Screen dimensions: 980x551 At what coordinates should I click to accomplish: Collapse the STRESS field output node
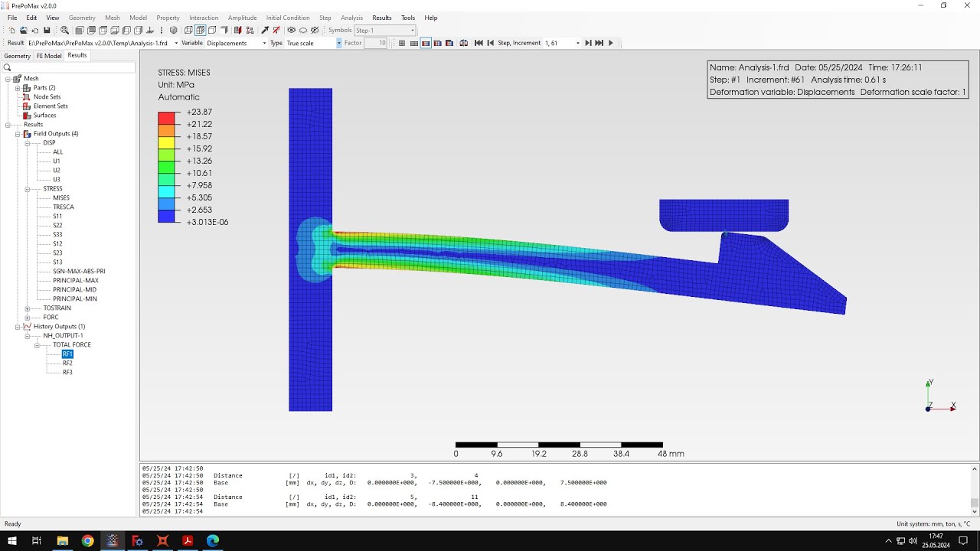[27, 188]
